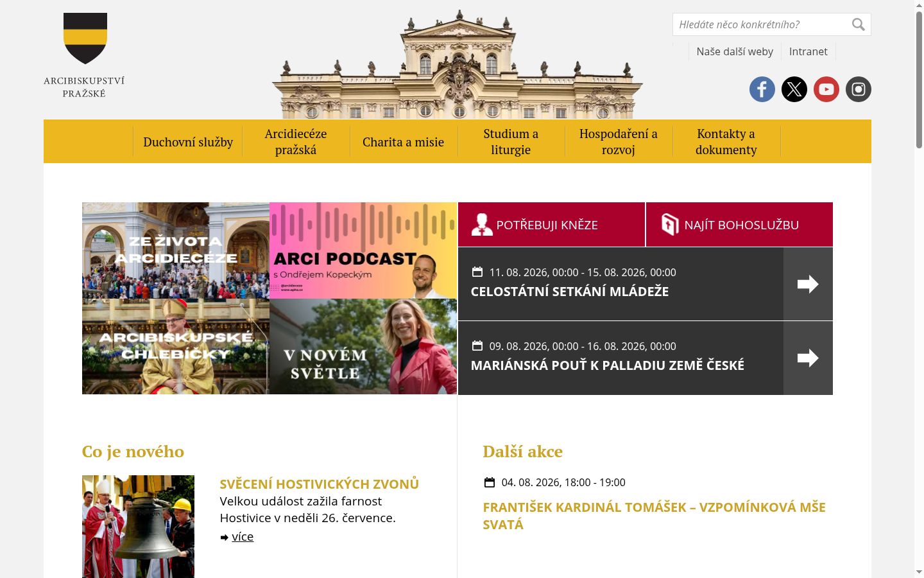This screenshot has width=924, height=578.
Task: Click the Arcibiskupství pražské shield logo
Action: [85, 39]
